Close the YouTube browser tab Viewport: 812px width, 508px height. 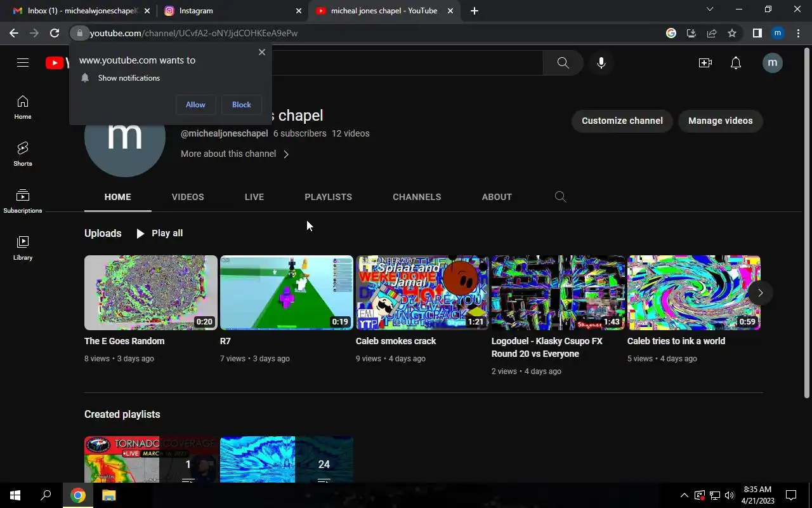450,11
